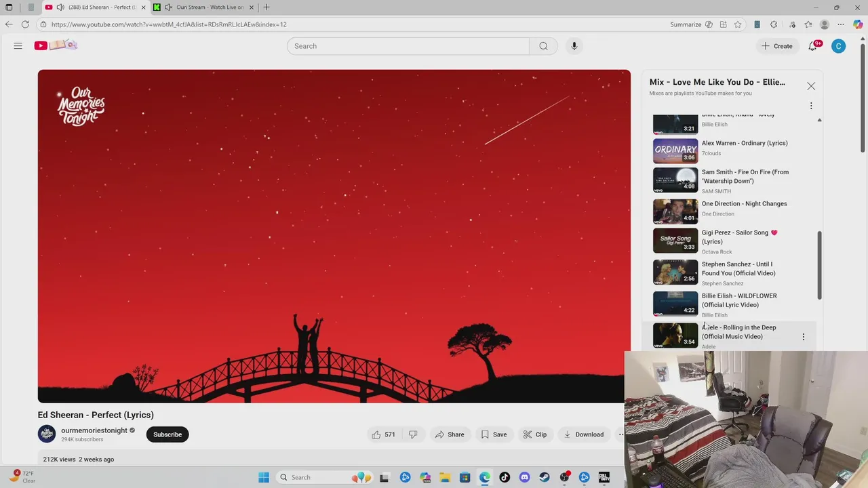868x488 pixels.
Task: Start voice search with the microphone
Action: 574,46
